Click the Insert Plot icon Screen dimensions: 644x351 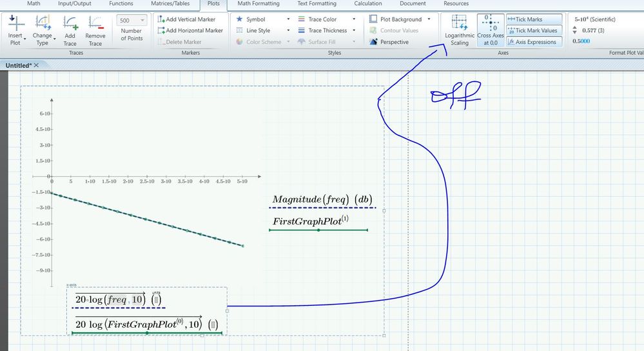click(16, 23)
